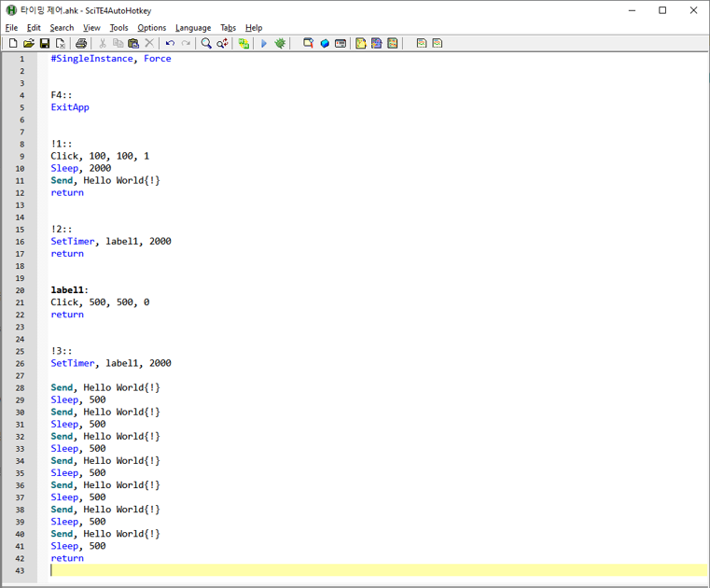Click the !1:: hotkey on line 8

62,144
